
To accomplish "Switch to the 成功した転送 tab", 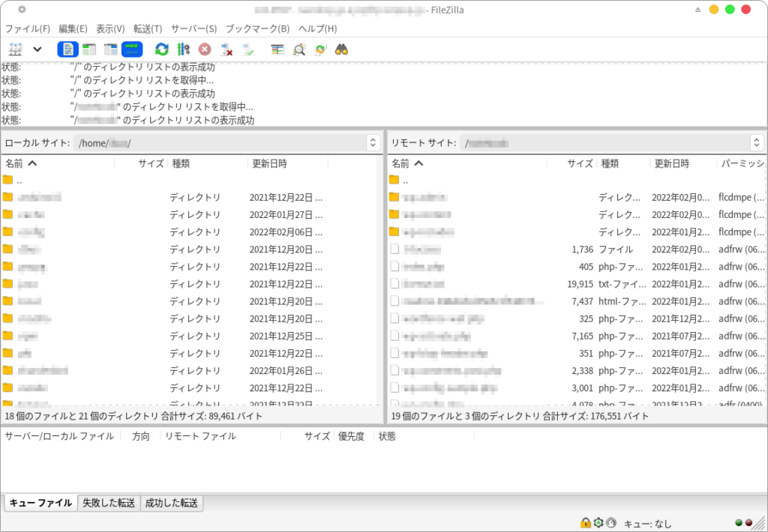I will (x=172, y=503).
